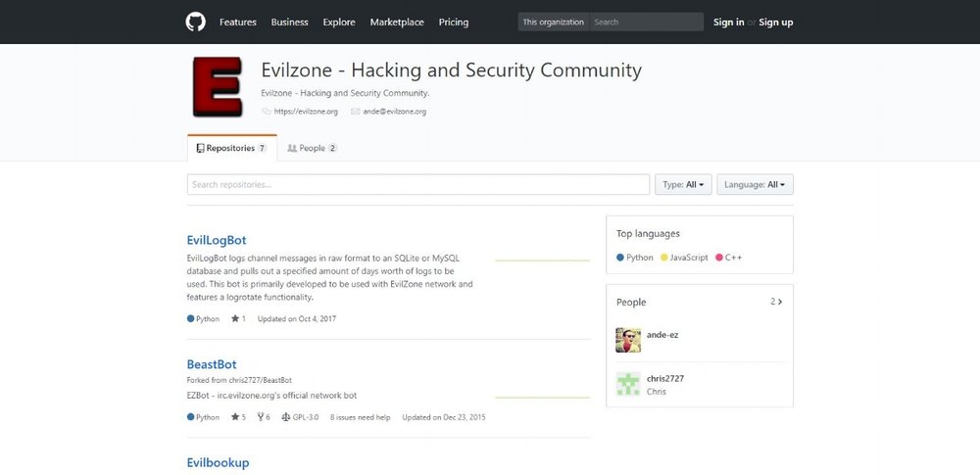Click the envelope icon beside ande@evilzone.org
980x475 pixels.
click(x=355, y=112)
